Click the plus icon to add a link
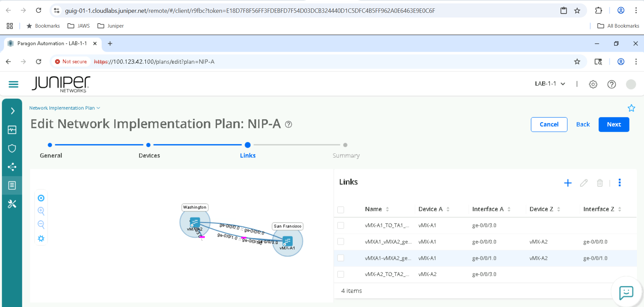This screenshot has width=644, height=307. [568, 183]
